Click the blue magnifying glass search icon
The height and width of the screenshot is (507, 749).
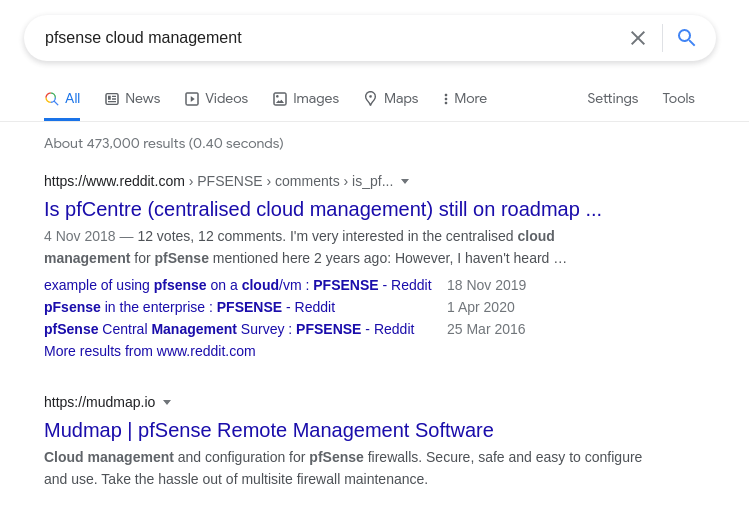686,37
